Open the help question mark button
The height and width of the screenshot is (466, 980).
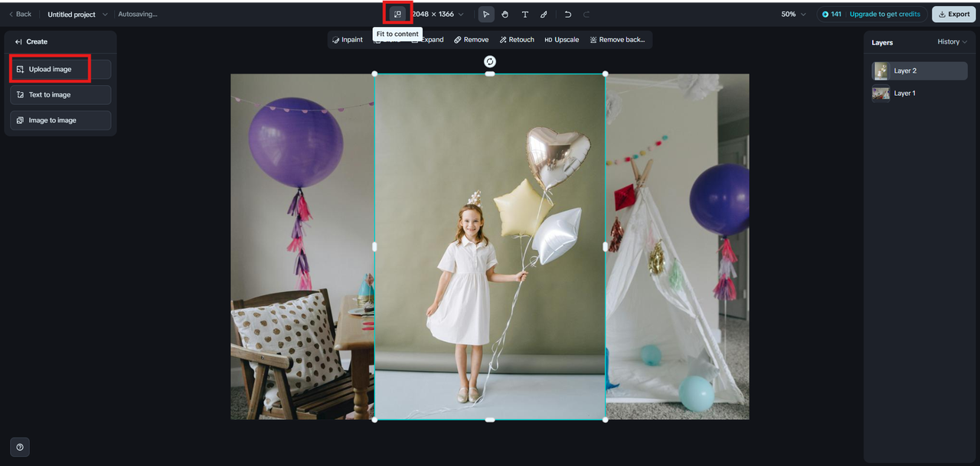tap(20, 447)
